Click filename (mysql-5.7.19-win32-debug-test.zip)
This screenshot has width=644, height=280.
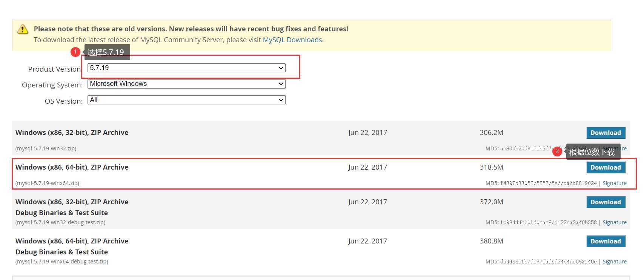[x=60, y=222]
